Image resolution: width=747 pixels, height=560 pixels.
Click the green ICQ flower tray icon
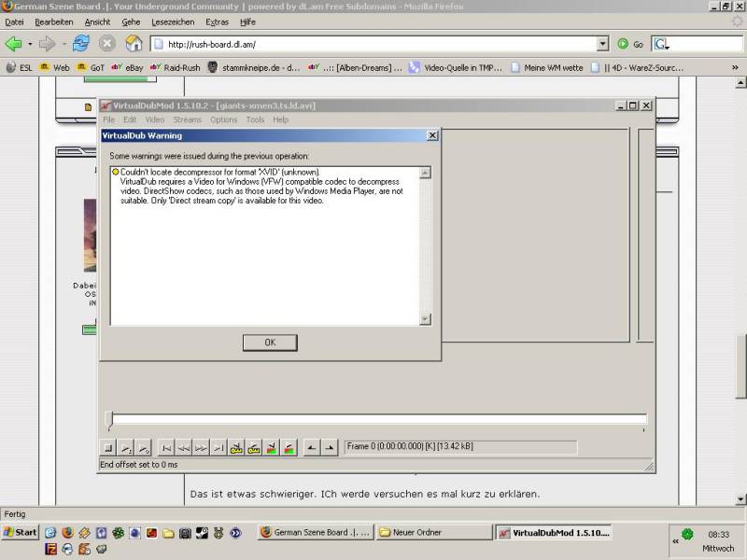click(x=687, y=534)
